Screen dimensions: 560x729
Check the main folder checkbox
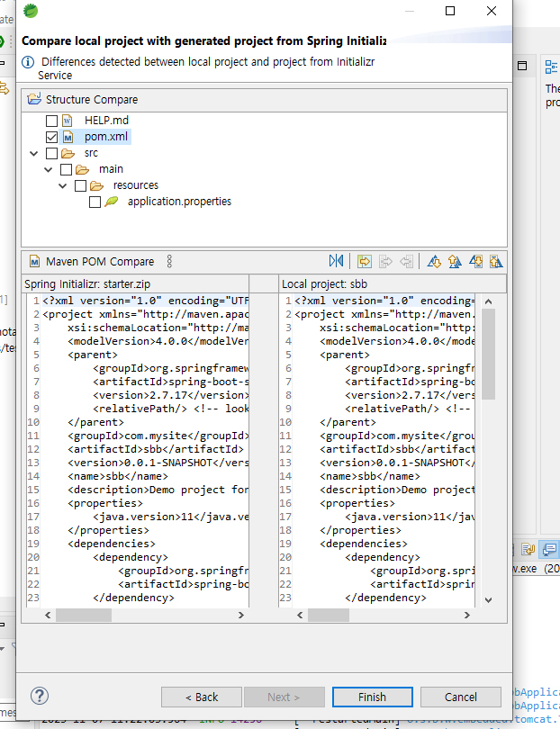(x=66, y=169)
